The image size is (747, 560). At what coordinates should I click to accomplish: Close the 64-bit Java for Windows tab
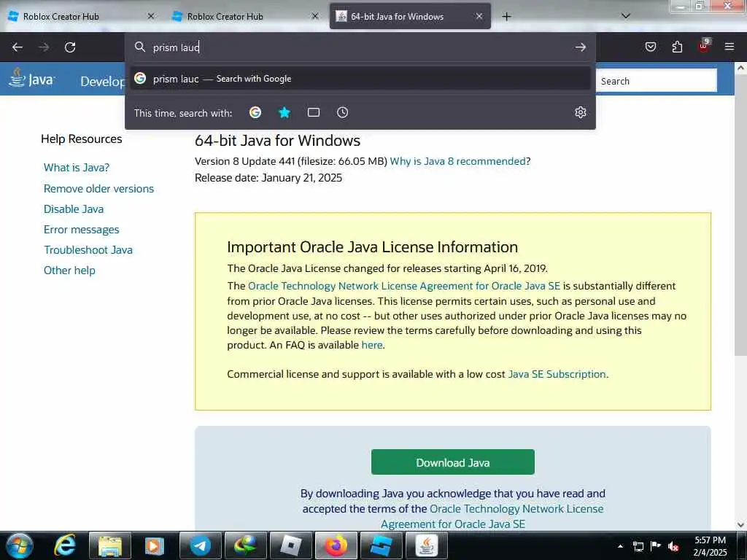click(479, 16)
